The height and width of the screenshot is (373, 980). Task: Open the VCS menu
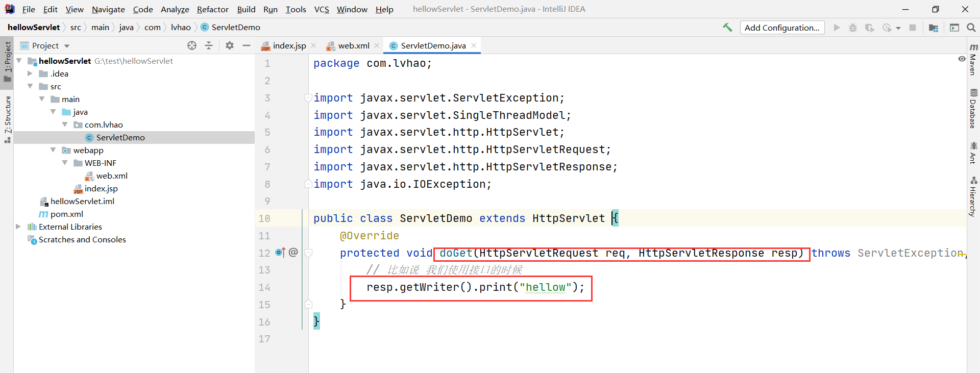(322, 9)
